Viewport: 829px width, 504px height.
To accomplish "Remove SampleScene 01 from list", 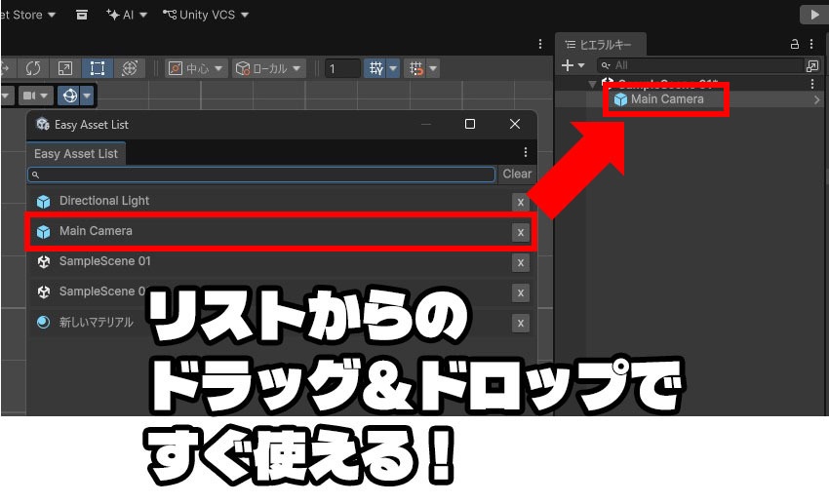I will 521,262.
